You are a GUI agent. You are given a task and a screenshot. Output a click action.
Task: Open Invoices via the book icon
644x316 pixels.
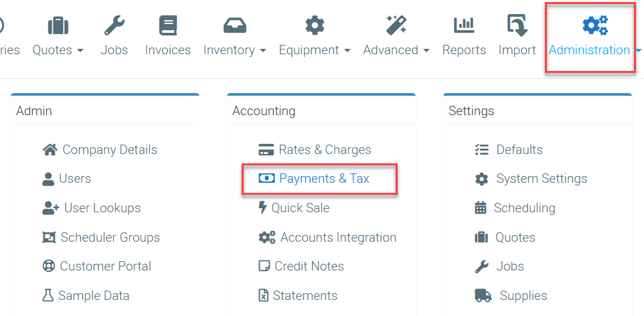coord(167,25)
